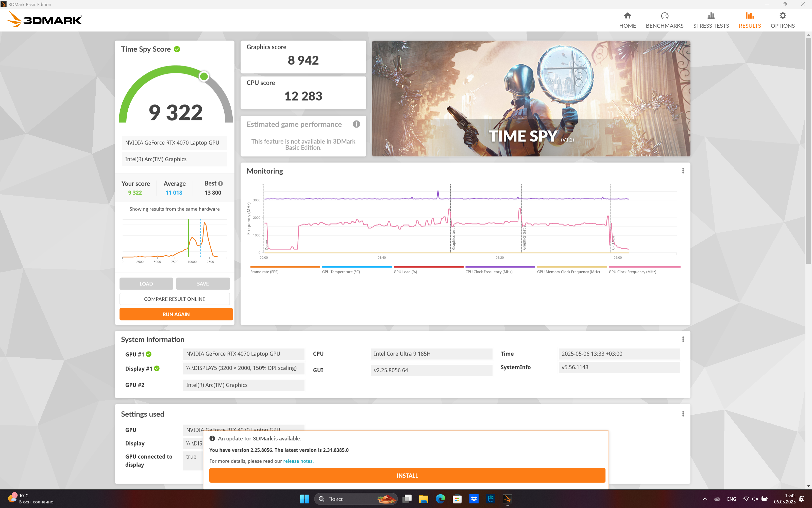Click the taskbar search box
The width and height of the screenshot is (812, 508).
point(356,499)
